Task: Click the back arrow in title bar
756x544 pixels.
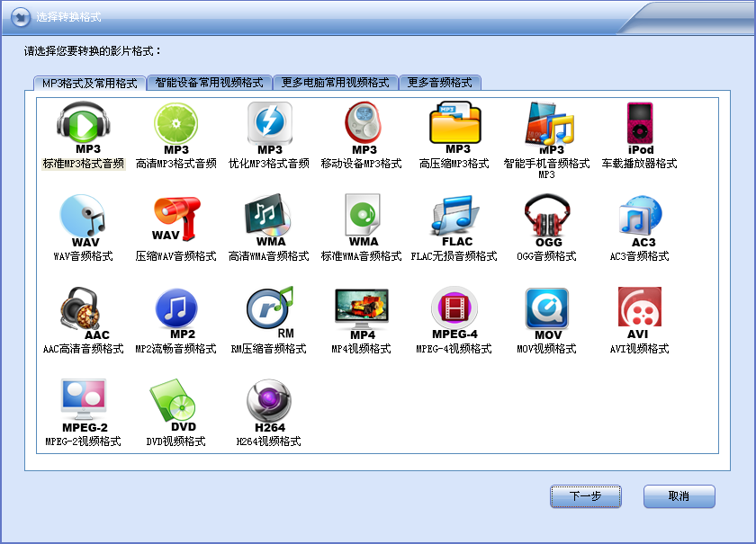Action: [20, 17]
